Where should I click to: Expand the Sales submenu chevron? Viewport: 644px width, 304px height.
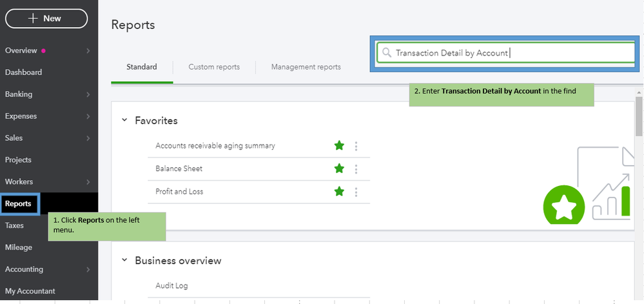(88, 138)
